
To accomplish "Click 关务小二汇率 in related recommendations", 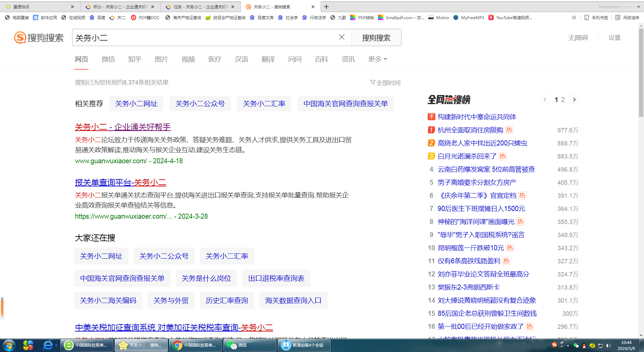I will click(264, 104).
